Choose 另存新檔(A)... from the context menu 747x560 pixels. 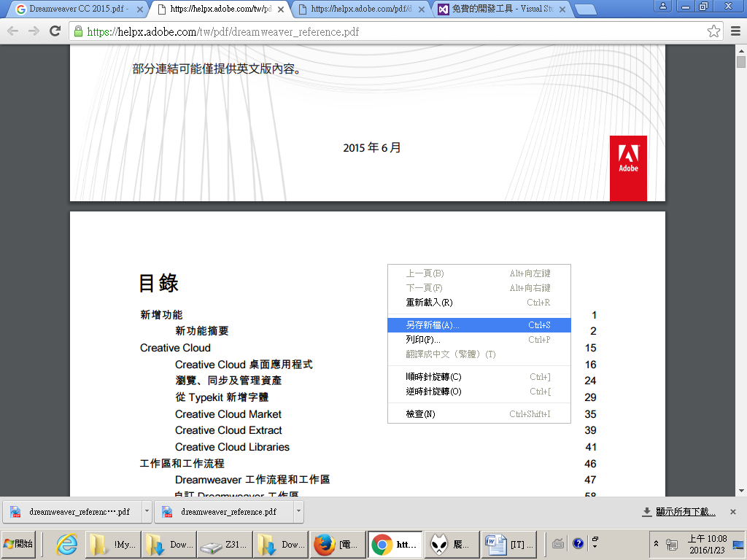479,325
